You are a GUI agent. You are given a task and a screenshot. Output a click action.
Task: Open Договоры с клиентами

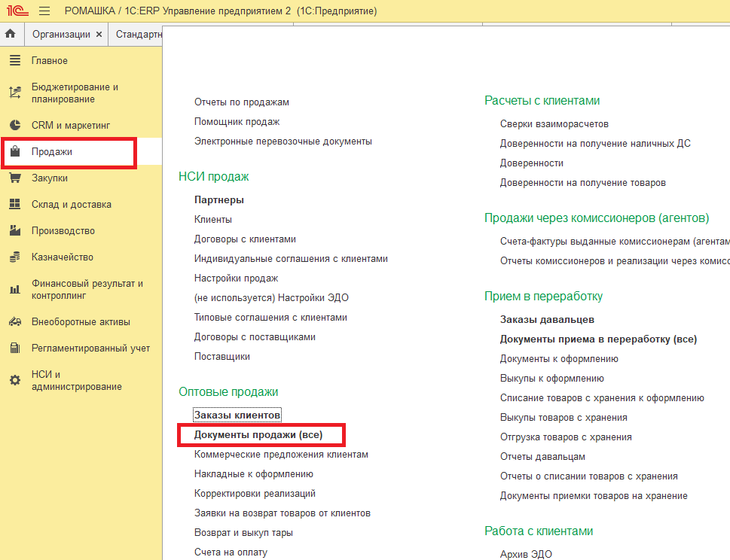[245, 239]
